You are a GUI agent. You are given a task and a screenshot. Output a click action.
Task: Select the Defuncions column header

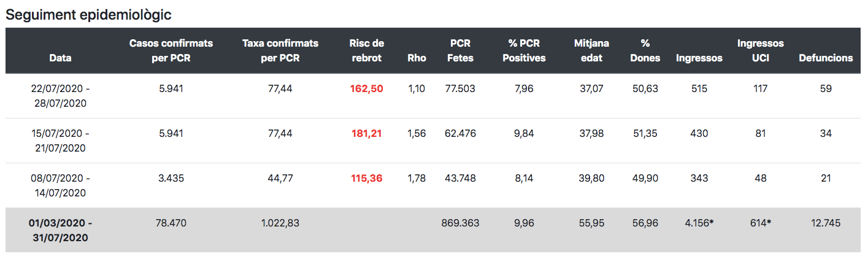[826, 58]
